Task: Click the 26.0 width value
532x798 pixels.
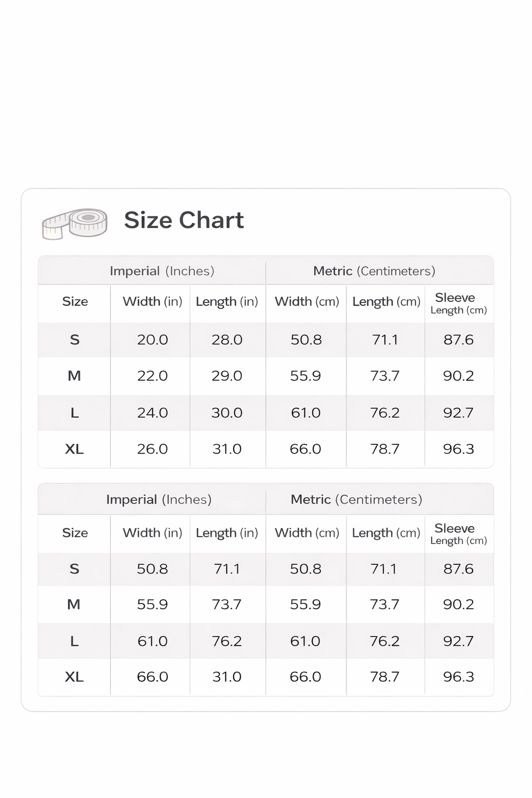Action: click(152, 449)
